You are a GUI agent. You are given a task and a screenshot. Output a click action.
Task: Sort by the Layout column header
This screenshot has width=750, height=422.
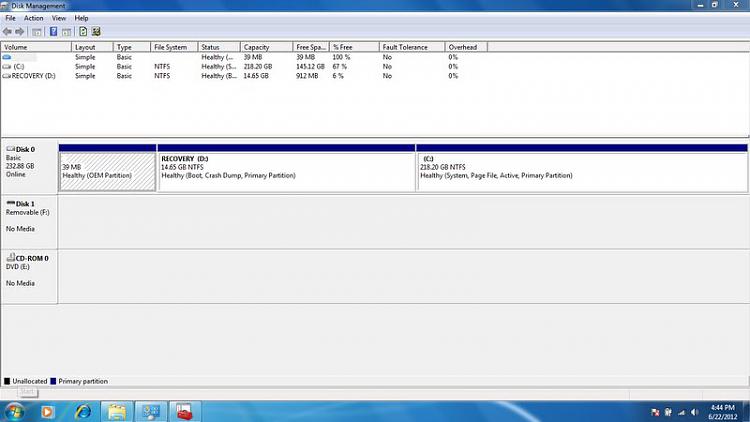point(92,47)
